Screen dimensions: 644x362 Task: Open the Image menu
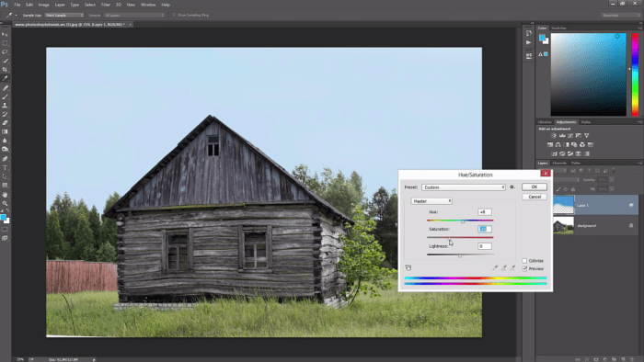pos(43,5)
